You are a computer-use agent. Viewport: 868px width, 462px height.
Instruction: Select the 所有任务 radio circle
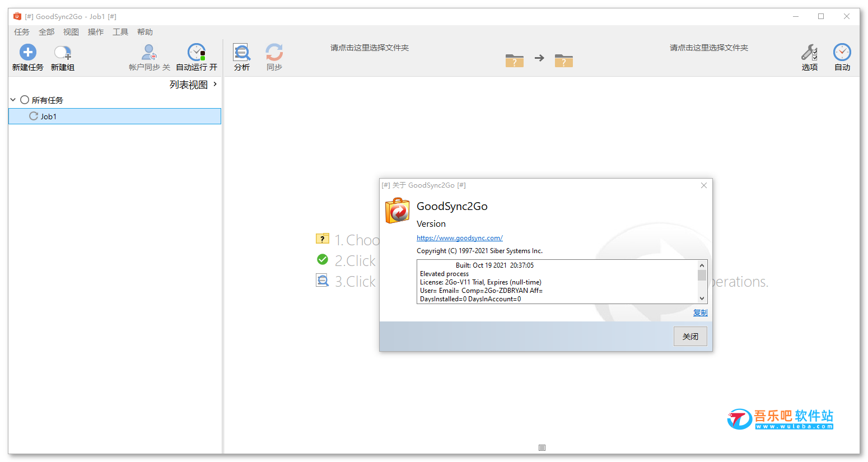[25, 100]
